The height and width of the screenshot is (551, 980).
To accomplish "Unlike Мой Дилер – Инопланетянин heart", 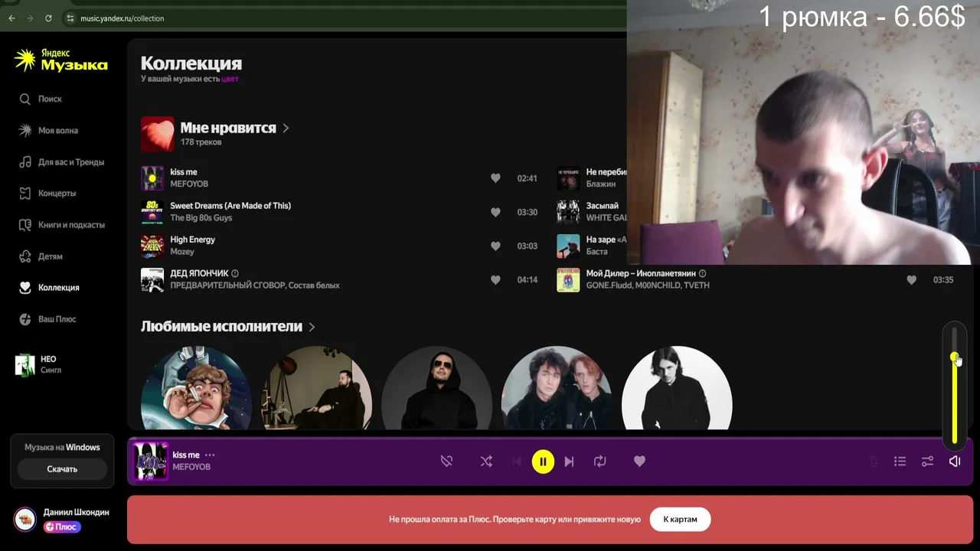I will point(911,280).
